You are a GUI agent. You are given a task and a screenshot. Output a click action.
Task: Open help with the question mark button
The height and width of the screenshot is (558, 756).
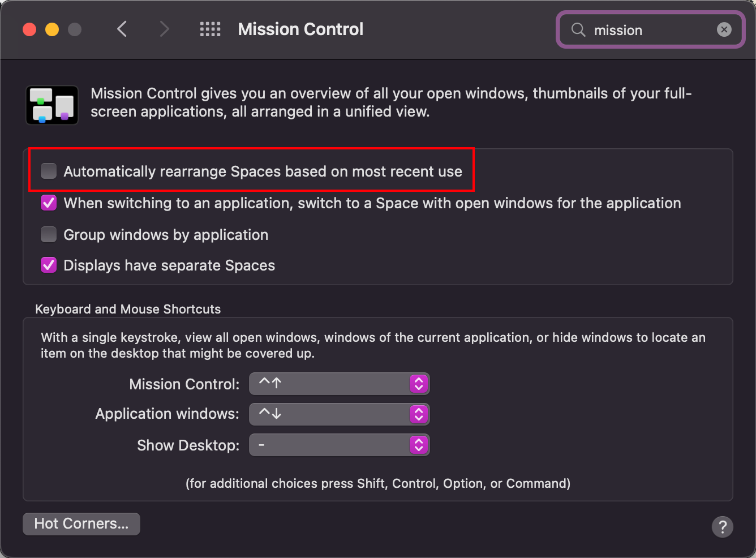point(722,527)
